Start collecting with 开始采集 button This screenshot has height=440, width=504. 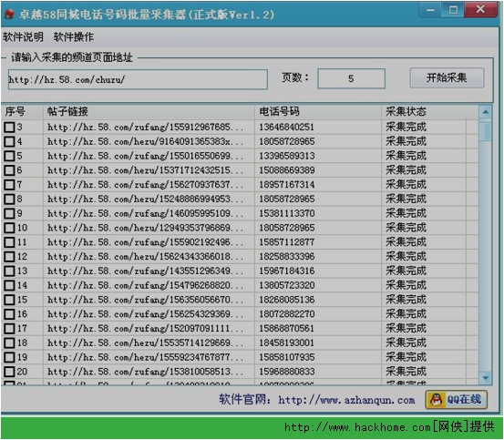click(447, 77)
